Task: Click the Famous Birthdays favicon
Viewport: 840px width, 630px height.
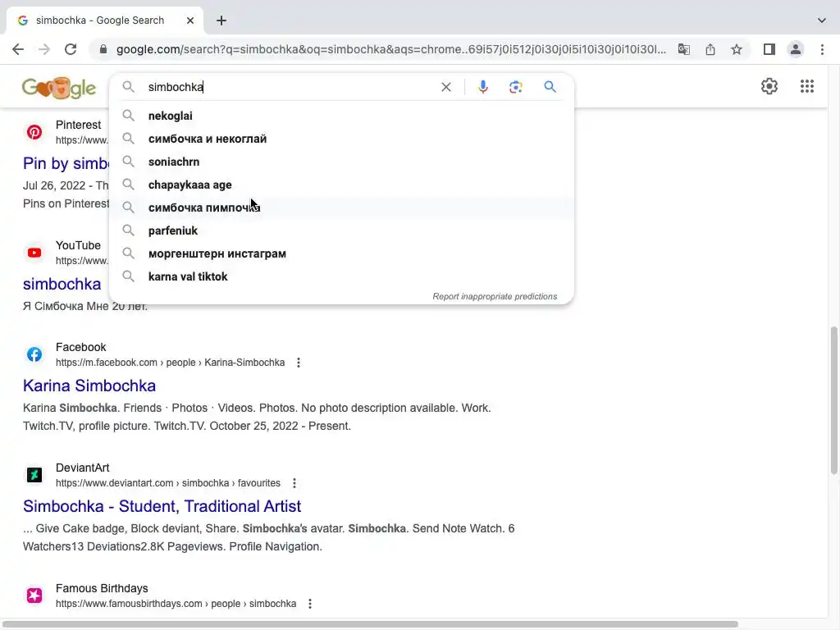Action: pos(34,596)
